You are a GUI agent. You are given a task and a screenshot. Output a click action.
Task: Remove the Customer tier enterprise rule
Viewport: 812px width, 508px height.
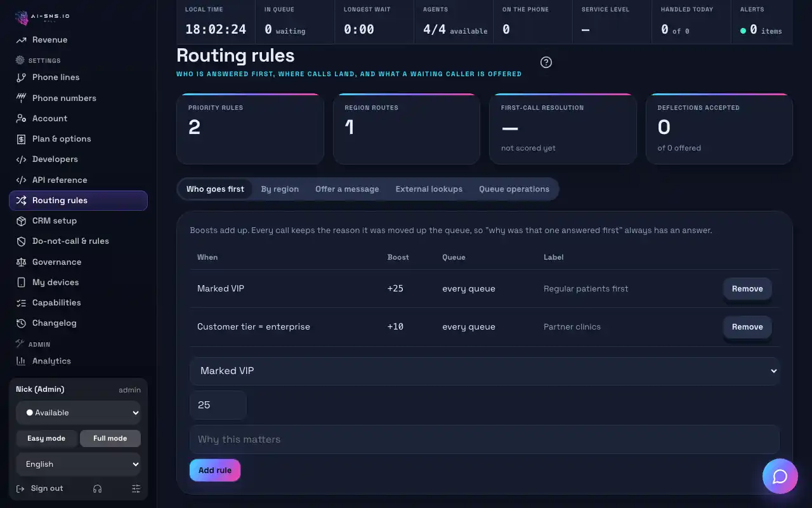pos(747,327)
